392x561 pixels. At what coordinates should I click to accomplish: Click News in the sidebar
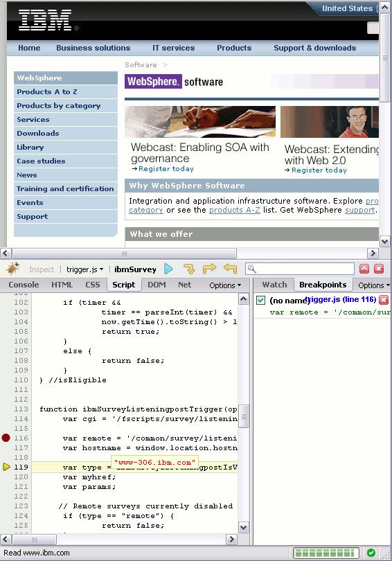tap(66, 175)
